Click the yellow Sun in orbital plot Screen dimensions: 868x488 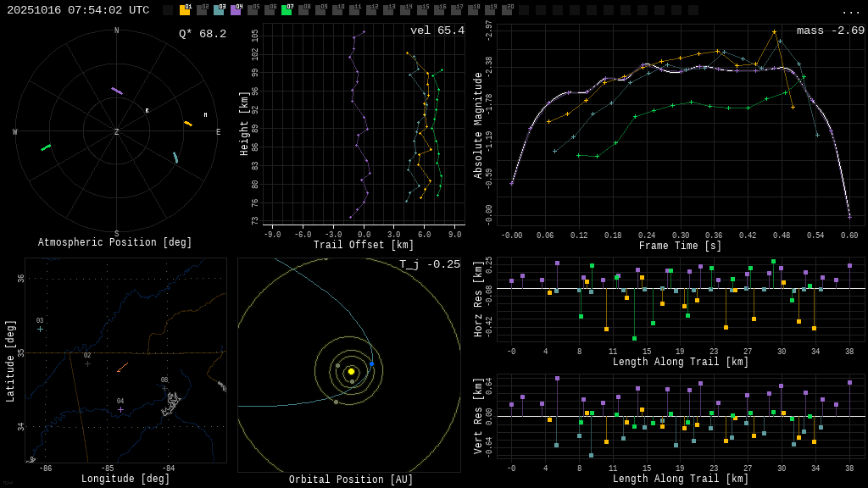(351, 371)
